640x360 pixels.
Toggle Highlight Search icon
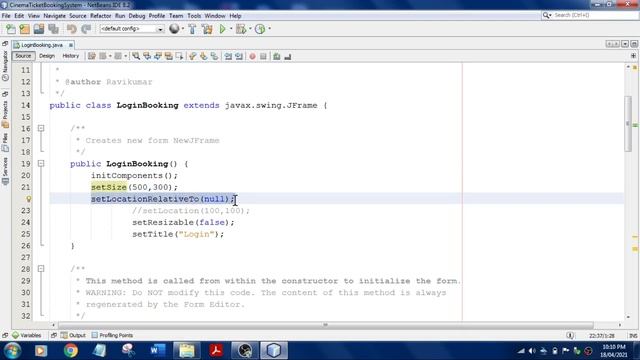point(169,56)
